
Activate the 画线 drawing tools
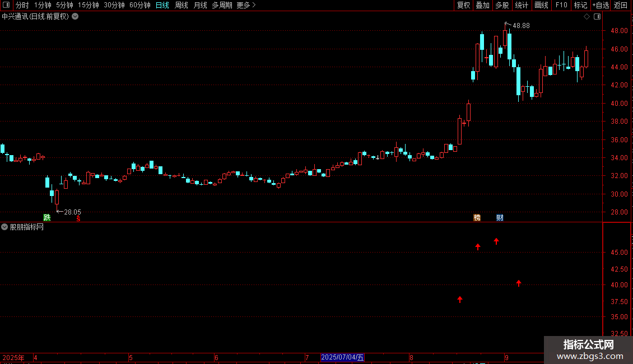pyautogui.click(x=541, y=5)
